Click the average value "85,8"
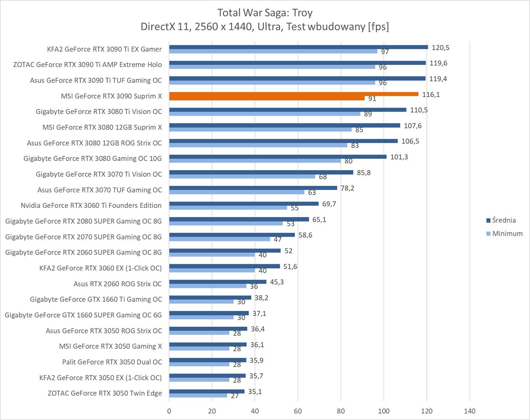 [x=364, y=173]
